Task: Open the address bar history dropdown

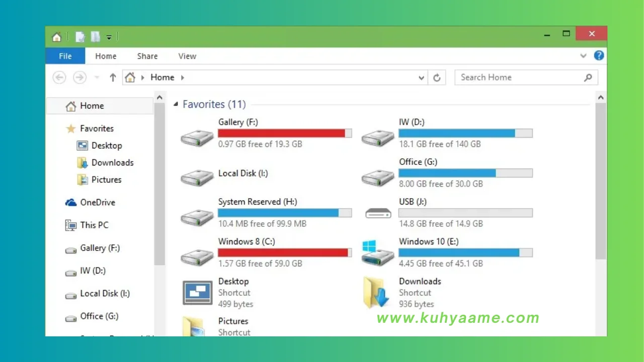Action: click(422, 78)
